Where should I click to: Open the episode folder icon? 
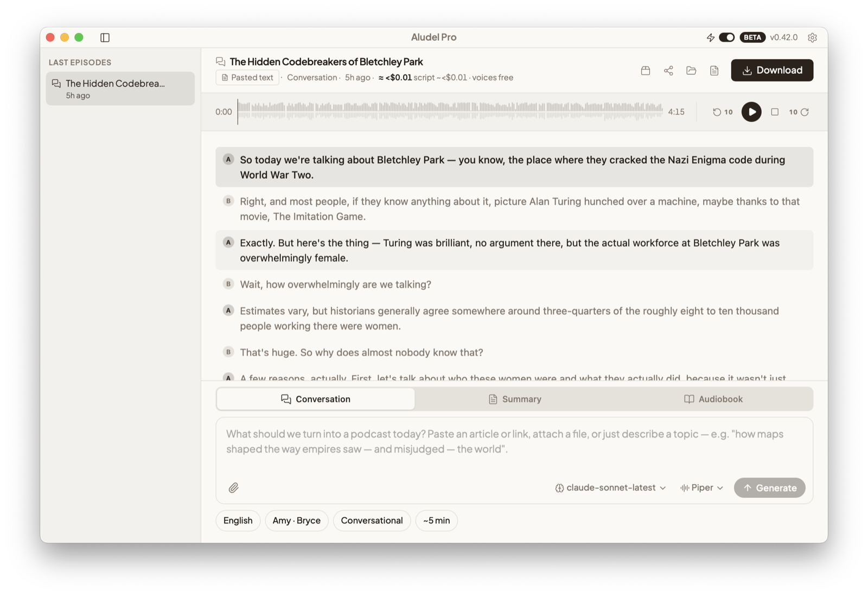691,71
